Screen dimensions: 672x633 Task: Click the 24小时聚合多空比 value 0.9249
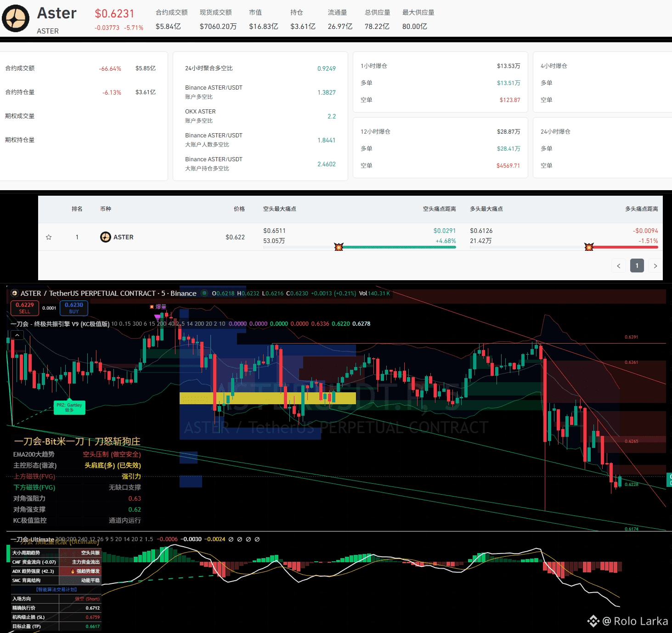tap(327, 68)
